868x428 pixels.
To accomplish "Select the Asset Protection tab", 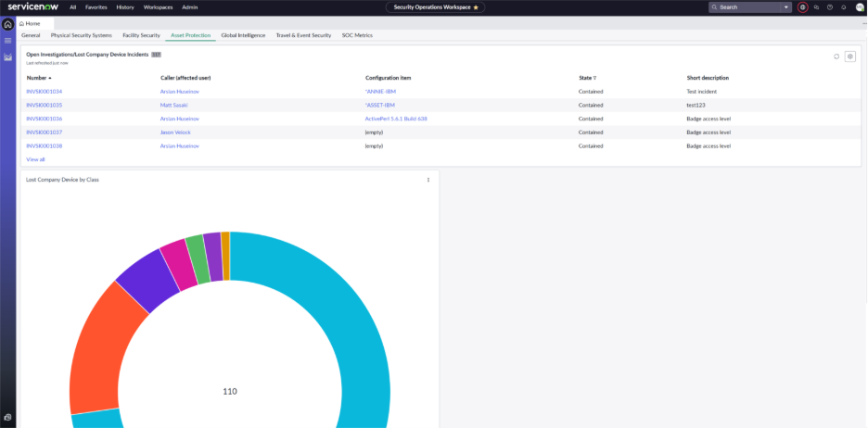I will (190, 35).
